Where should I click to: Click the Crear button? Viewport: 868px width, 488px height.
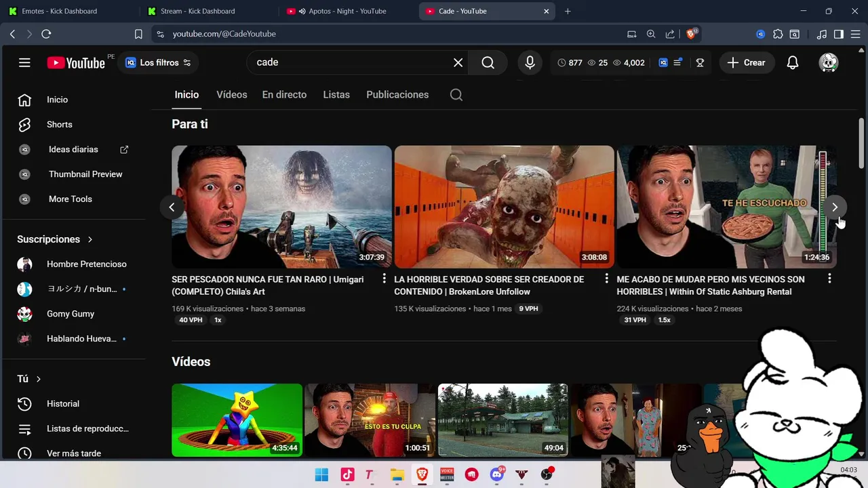[747, 62]
